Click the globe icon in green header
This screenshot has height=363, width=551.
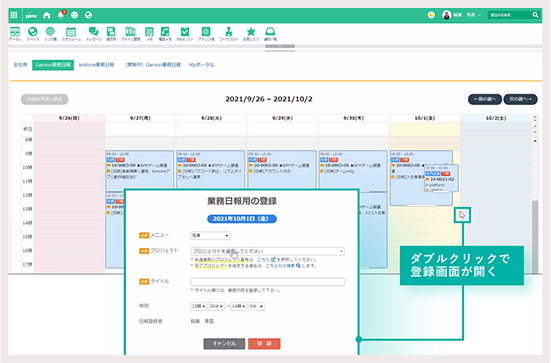point(89,15)
